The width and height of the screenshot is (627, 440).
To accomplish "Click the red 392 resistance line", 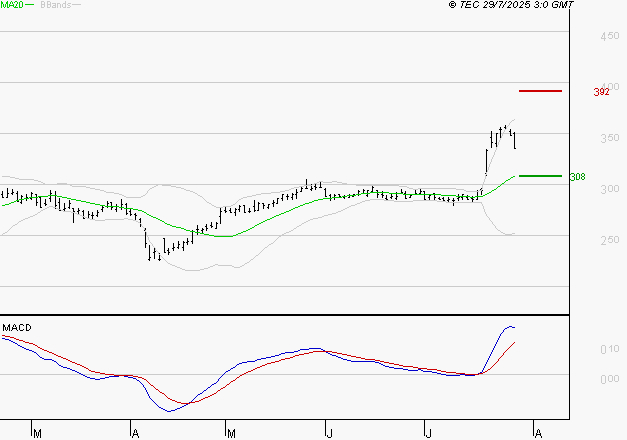I will [x=540, y=91].
